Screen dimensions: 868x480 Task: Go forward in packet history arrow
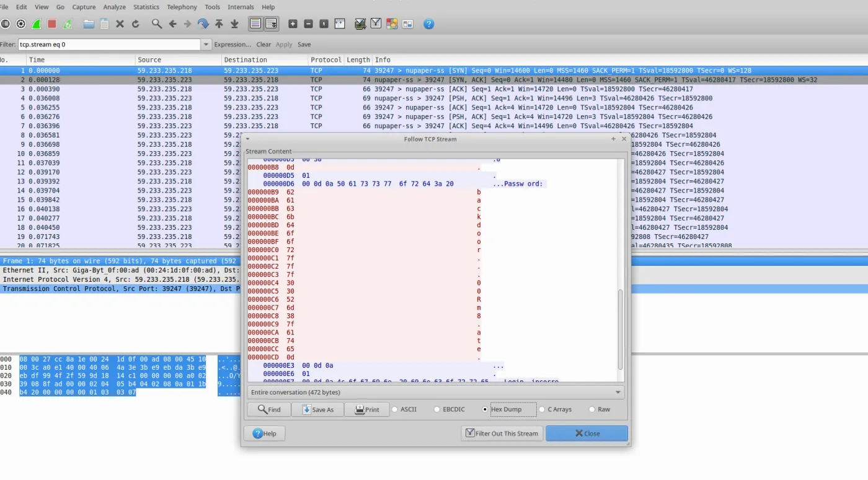(x=187, y=24)
